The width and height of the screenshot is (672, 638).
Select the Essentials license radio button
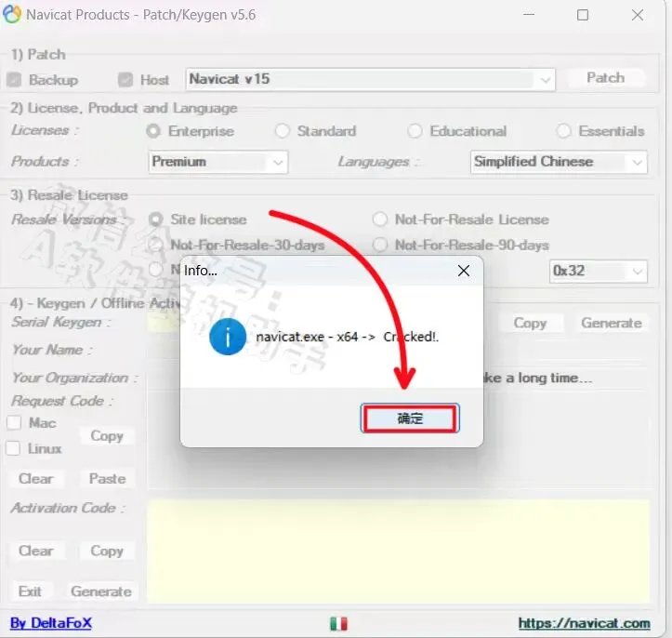click(x=563, y=131)
